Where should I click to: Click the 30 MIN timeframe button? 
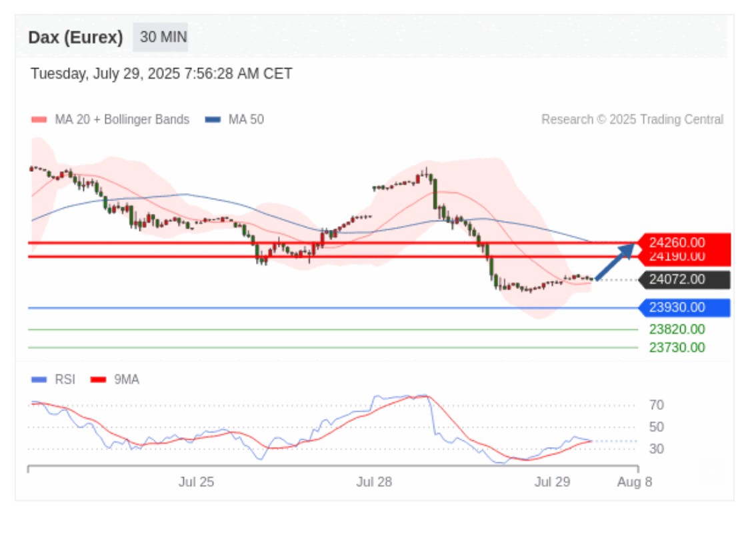161,37
